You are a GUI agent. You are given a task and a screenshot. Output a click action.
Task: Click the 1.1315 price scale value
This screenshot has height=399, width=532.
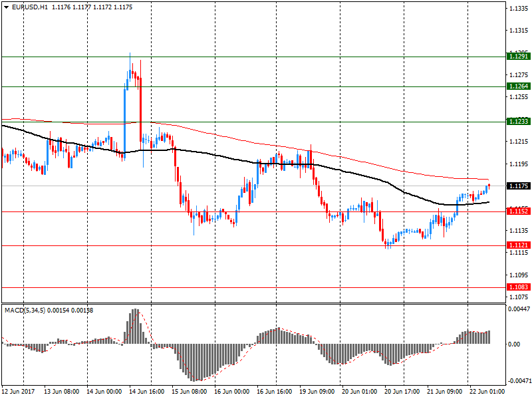click(x=519, y=31)
